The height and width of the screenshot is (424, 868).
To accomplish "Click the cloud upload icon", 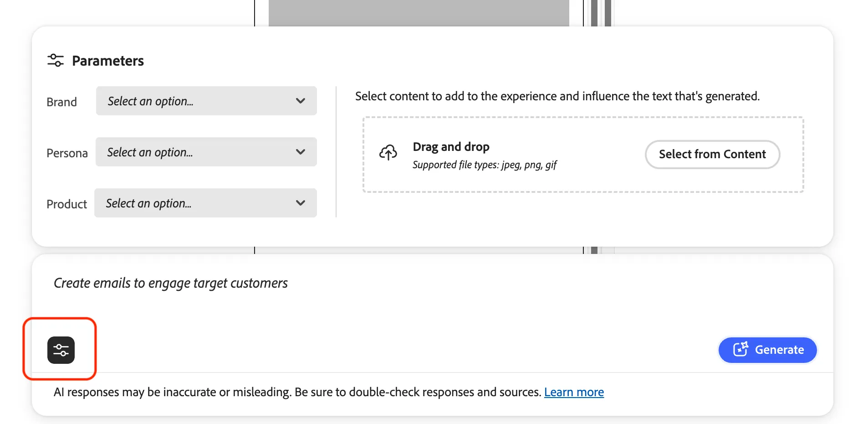I will point(388,153).
